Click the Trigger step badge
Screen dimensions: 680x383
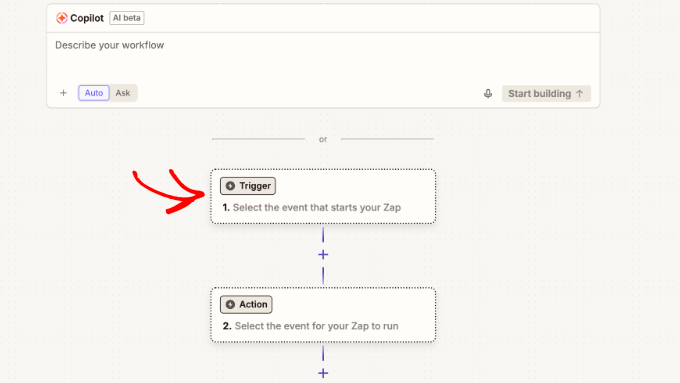click(248, 186)
